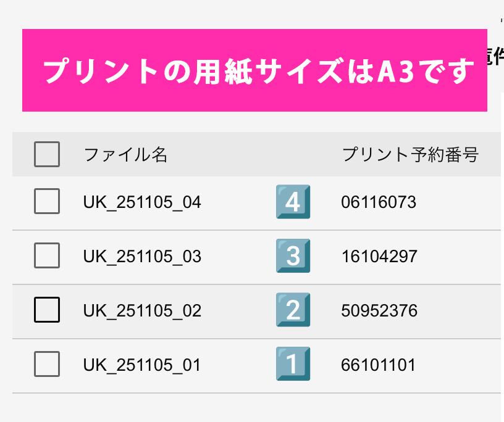
Task: Click reservation number 06116073
Action: click(x=379, y=202)
